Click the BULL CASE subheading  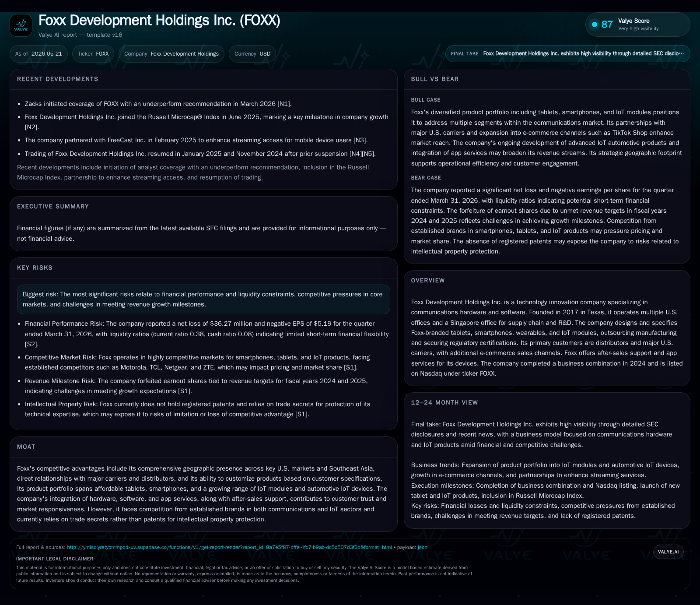pos(426,100)
